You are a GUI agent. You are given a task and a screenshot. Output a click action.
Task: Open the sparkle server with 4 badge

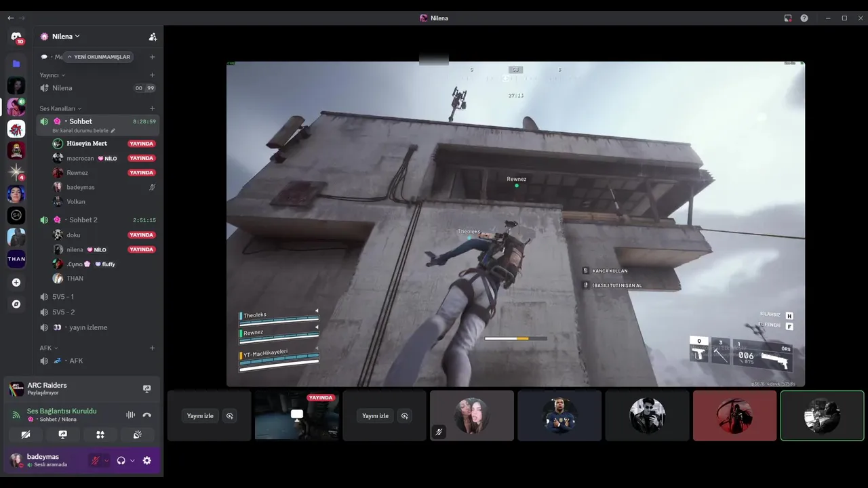16,171
